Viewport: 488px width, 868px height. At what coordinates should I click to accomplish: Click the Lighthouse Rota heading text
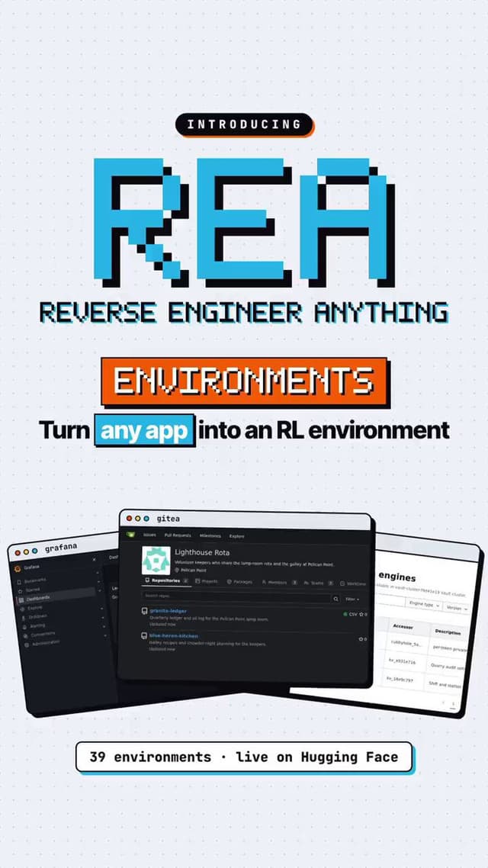pos(202,552)
